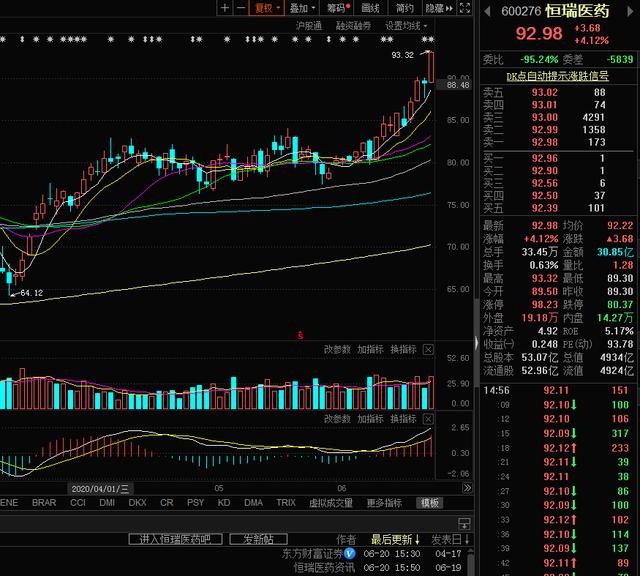Open 更多指标 more indicators
Image resolution: width=640 pixels, height=576 pixels.
(x=384, y=503)
